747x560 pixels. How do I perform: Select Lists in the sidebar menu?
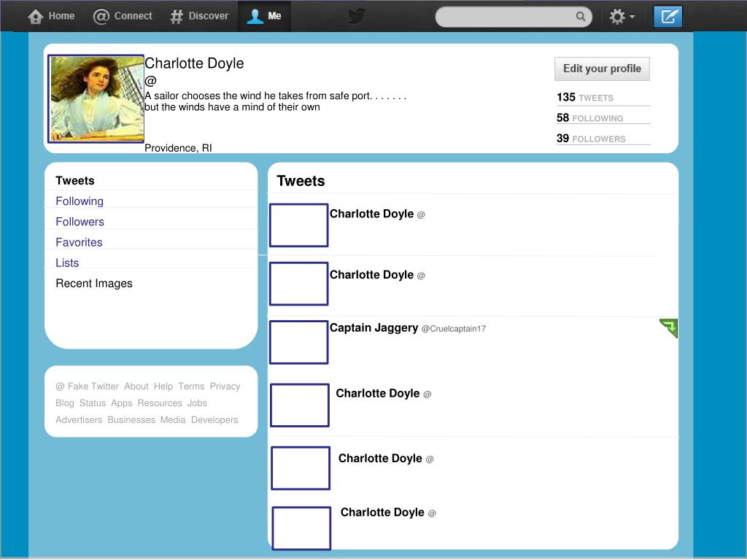pos(67,262)
